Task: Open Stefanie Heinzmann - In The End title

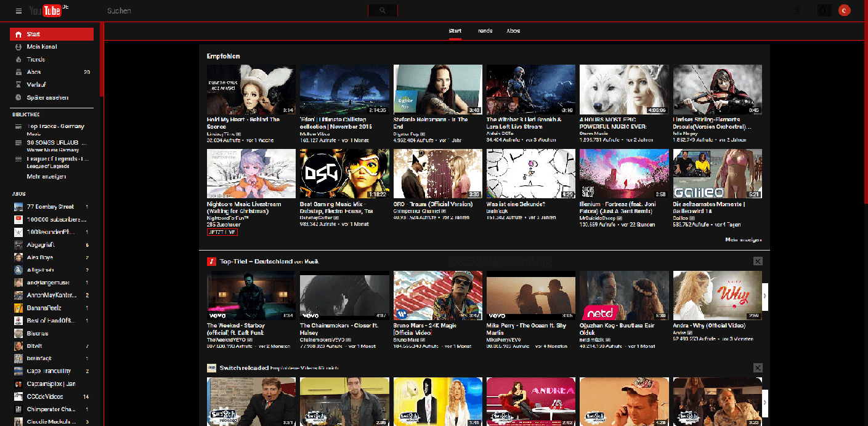Action: click(431, 123)
